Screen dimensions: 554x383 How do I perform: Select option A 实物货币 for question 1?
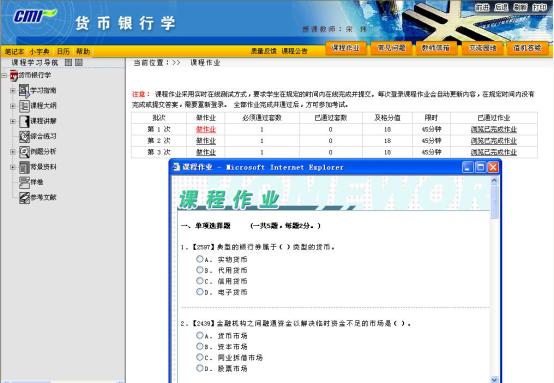200,259
